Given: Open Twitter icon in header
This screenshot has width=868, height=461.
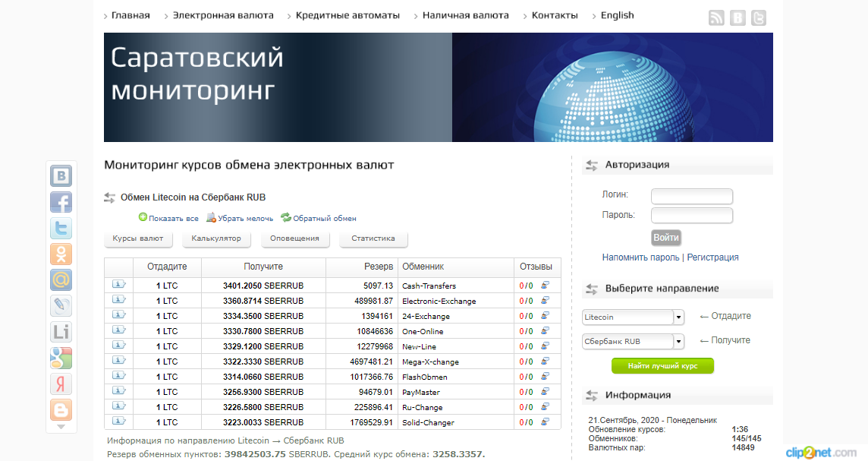Looking at the screenshot, I should 759,18.
